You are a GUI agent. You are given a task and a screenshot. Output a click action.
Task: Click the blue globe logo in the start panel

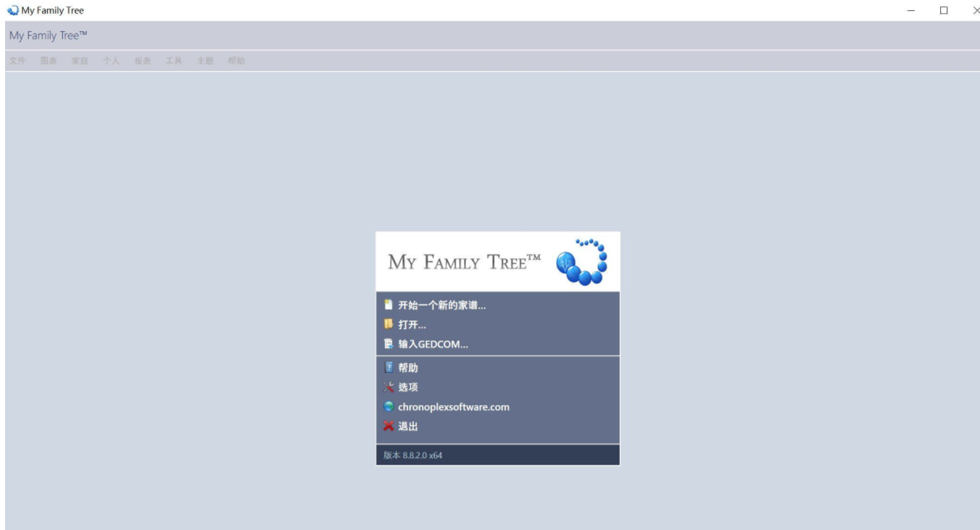pyautogui.click(x=581, y=262)
